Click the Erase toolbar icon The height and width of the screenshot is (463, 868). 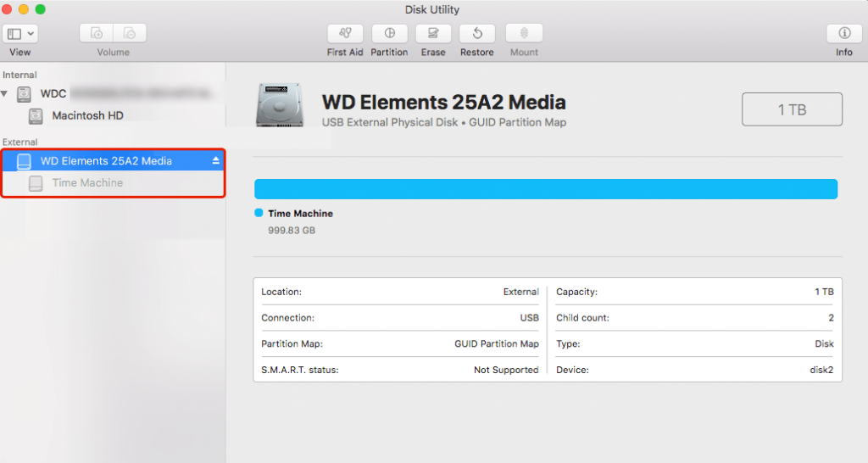coord(433,33)
